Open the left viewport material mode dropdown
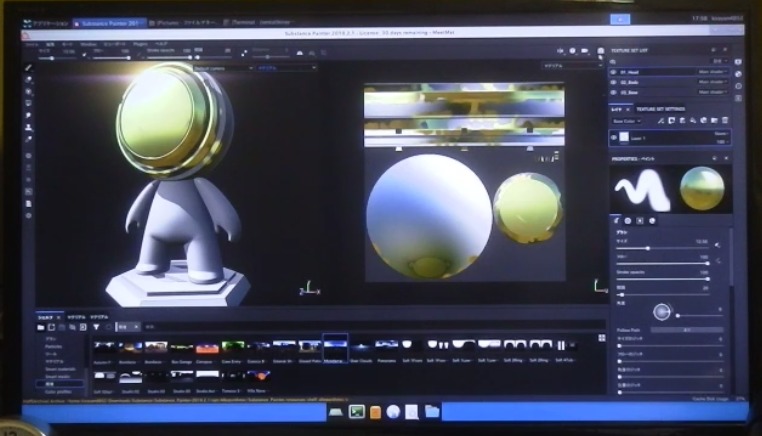The width and height of the screenshot is (762, 436). [287, 68]
